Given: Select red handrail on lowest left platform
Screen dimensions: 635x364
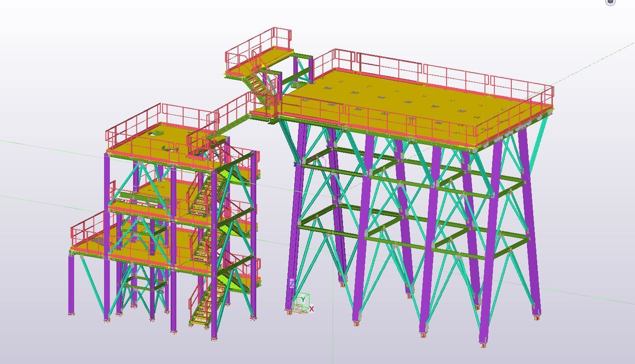Looking at the screenshot, I should pos(87,229).
